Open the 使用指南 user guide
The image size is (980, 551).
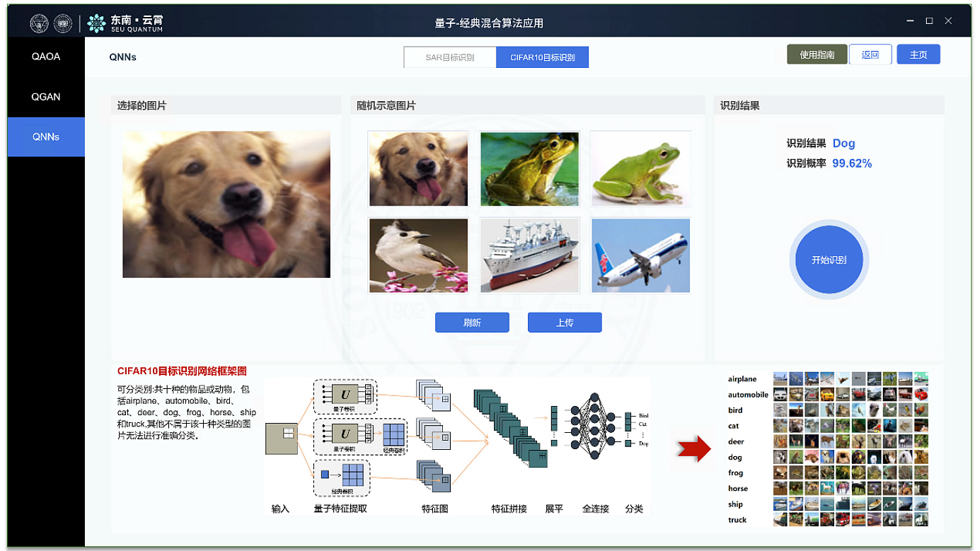(818, 54)
